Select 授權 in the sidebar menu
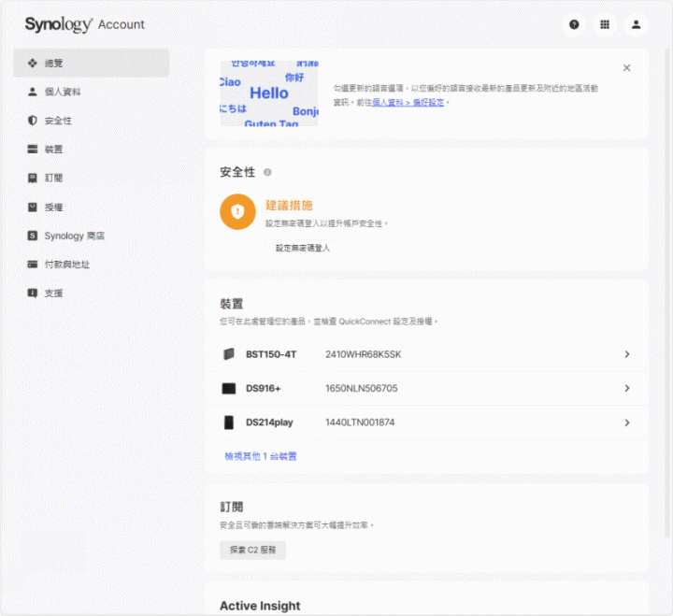The image size is (673, 616). 92,207
